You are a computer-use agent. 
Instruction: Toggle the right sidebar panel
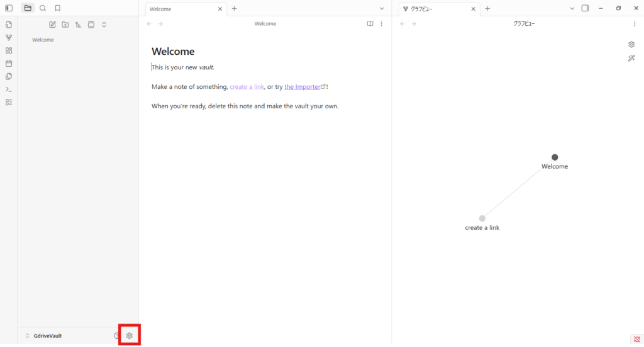pos(585,8)
